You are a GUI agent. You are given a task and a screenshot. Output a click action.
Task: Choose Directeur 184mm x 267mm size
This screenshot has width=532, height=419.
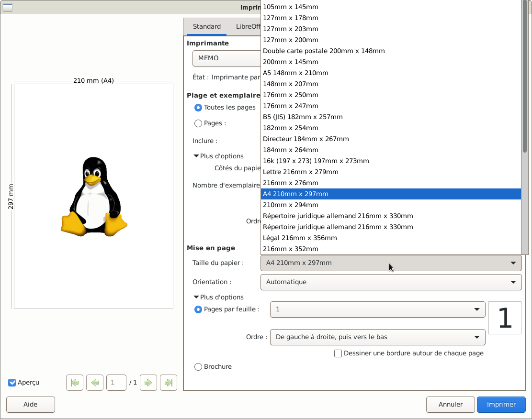pyautogui.click(x=391, y=139)
